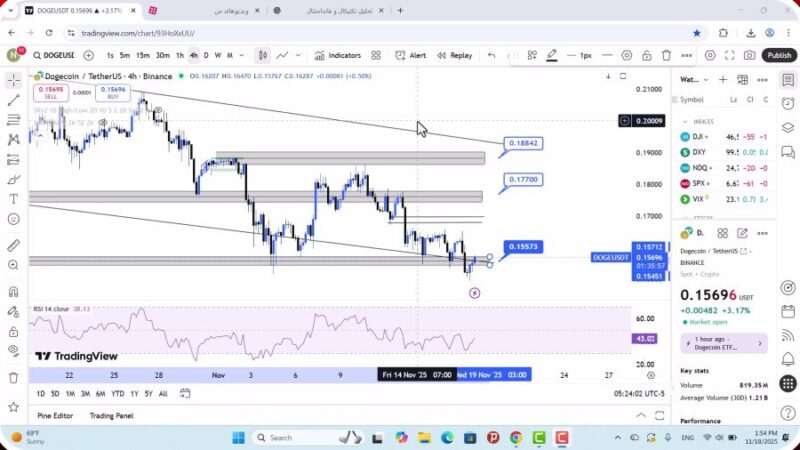
Task: Toggle hide all drawings eye icon
Action: pyautogui.click(x=13, y=350)
